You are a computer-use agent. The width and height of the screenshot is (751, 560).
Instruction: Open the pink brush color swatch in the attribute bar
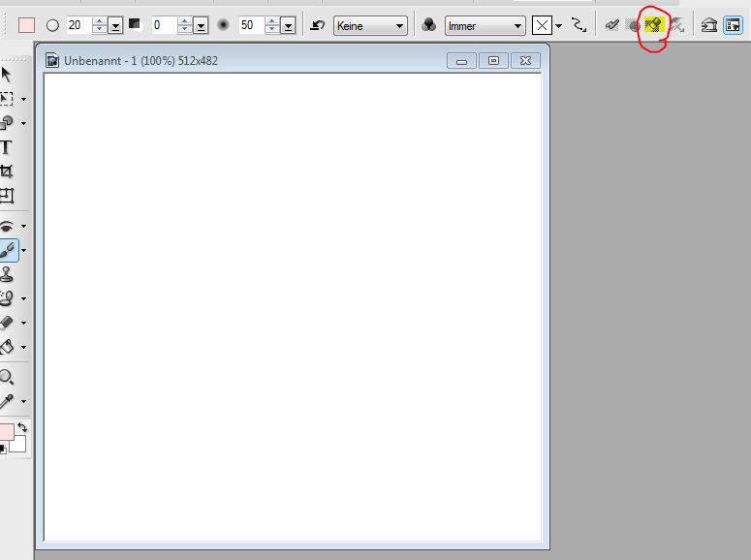(x=26, y=25)
